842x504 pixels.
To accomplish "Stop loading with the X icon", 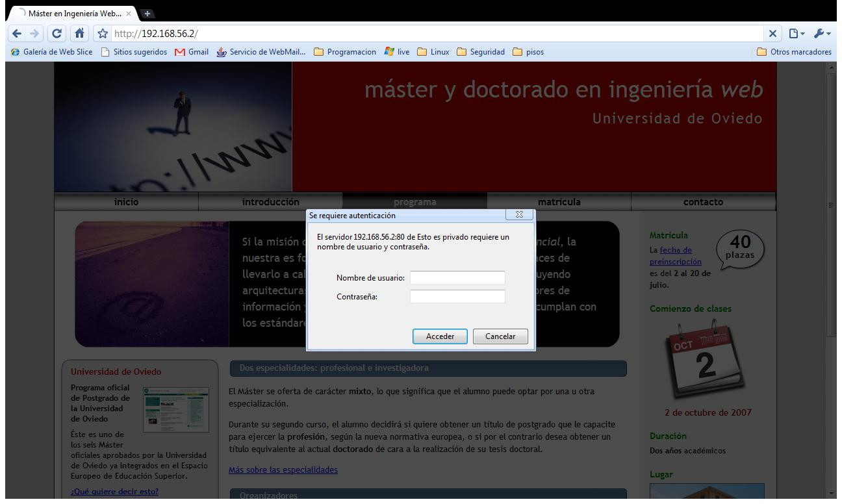I will point(772,33).
